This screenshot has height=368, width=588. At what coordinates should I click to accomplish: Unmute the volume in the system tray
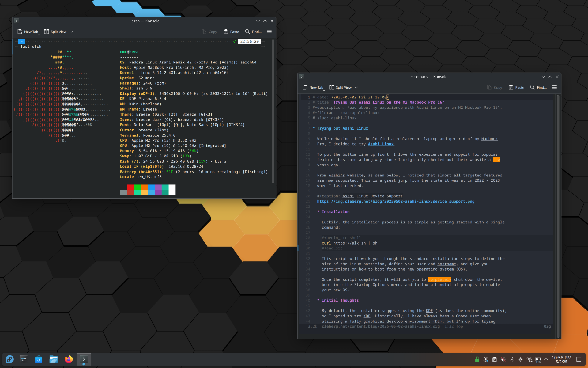pyautogui.click(x=503, y=359)
